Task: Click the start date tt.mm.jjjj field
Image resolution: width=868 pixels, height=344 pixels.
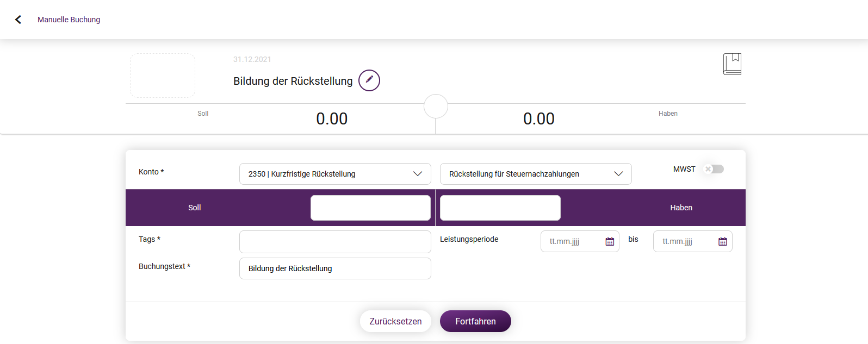Action: 580,241
